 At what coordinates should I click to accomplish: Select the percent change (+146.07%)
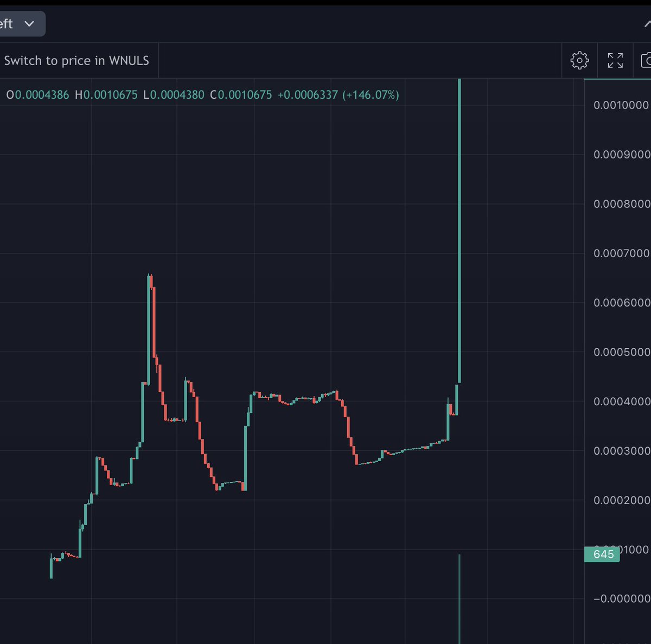371,95
